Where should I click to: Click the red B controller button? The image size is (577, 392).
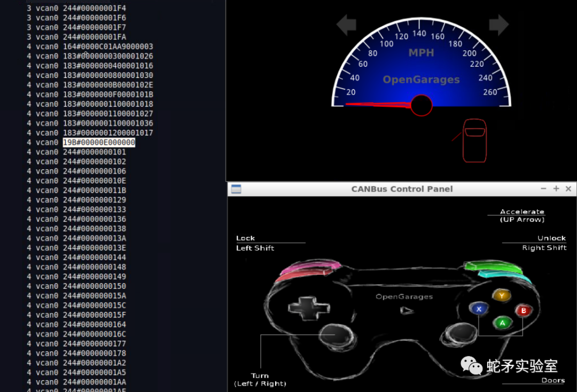[523, 311]
